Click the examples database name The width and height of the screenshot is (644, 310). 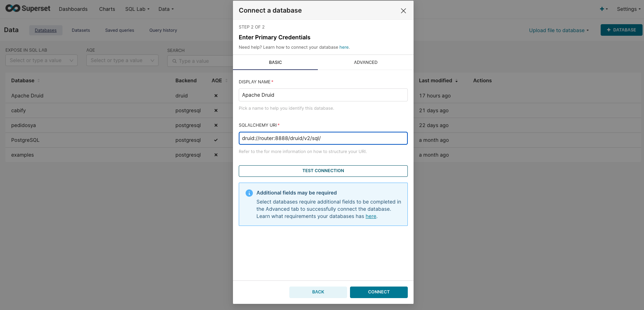[22, 155]
